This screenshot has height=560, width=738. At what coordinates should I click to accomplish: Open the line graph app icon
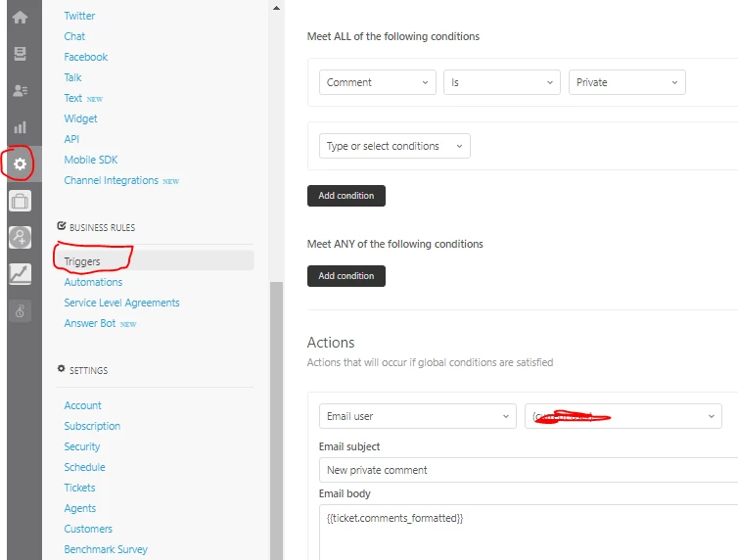pos(20,274)
